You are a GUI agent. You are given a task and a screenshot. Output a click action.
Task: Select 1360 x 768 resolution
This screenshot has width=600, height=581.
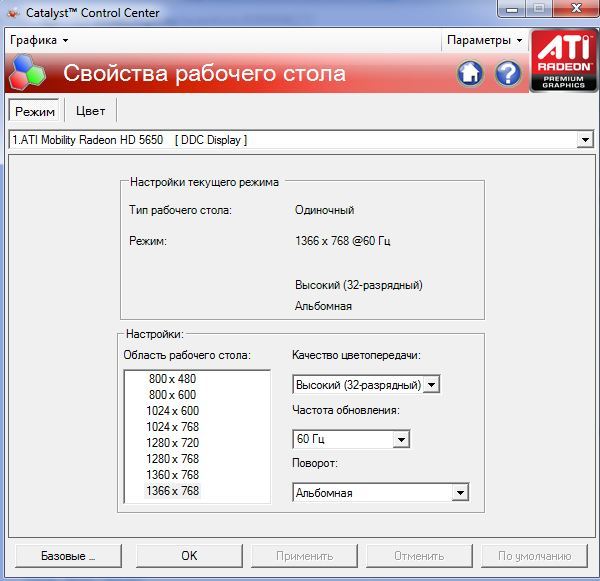(x=172, y=475)
